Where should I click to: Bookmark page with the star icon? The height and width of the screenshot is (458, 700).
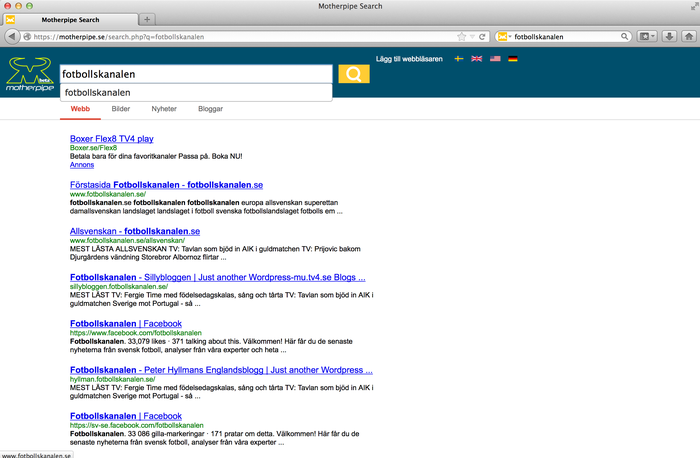pos(462,37)
